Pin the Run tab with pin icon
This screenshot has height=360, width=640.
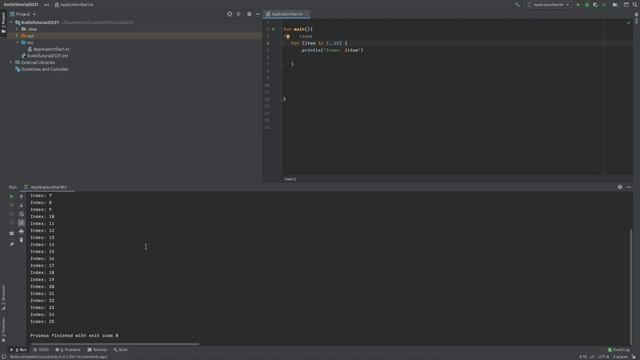[11, 244]
